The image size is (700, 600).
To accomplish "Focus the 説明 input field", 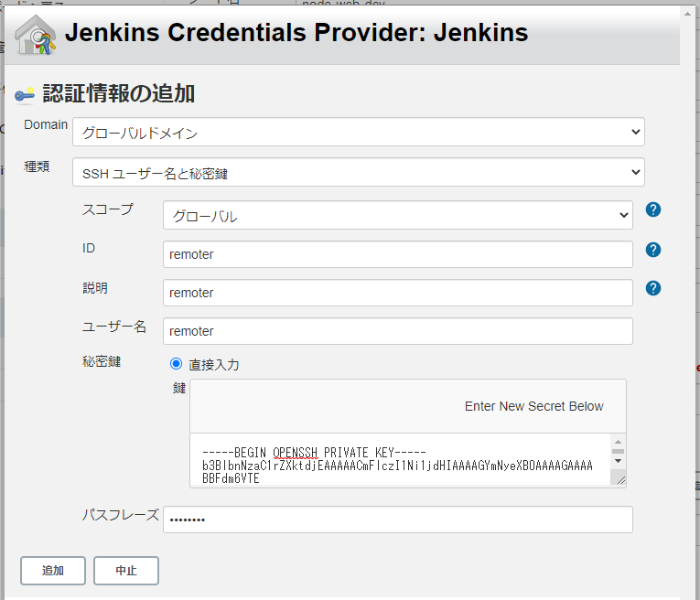I will pos(398,293).
